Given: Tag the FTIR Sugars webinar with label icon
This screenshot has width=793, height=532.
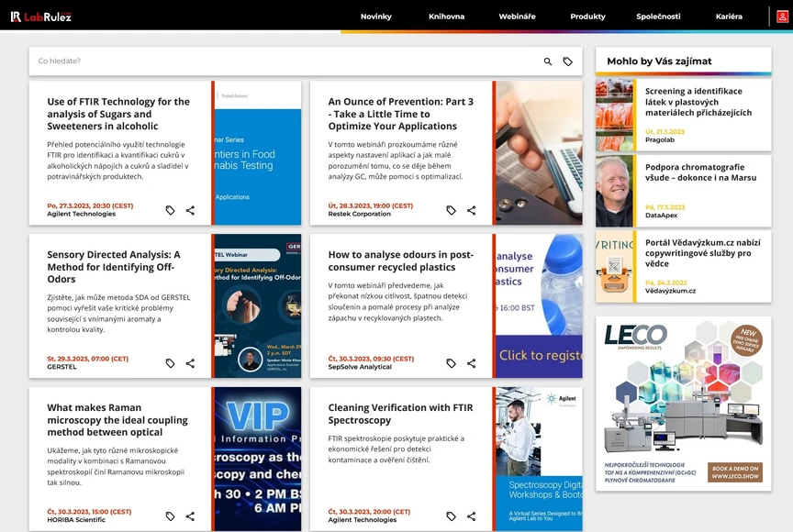Looking at the screenshot, I should 170,210.
